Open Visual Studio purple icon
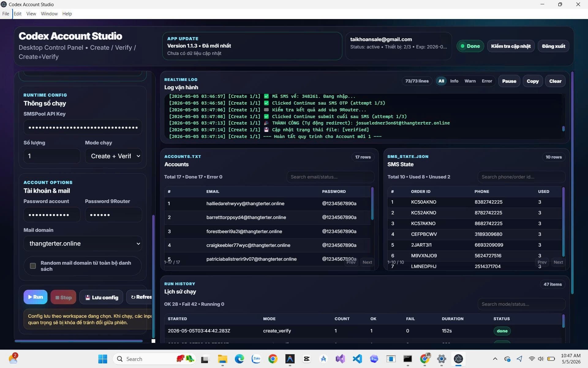588x368 pixels. pyautogui.click(x=340, y=359)
